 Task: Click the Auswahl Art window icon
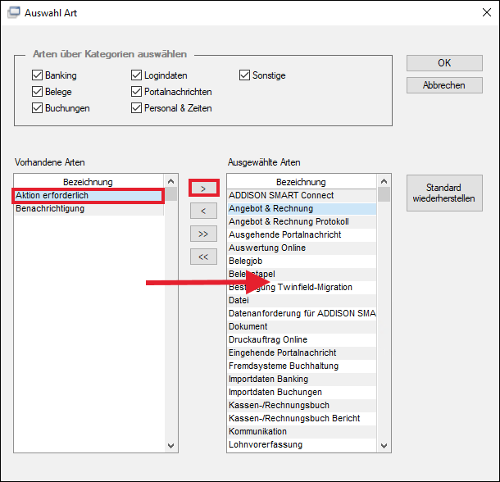pyautogui.click(x=14, y=12)
